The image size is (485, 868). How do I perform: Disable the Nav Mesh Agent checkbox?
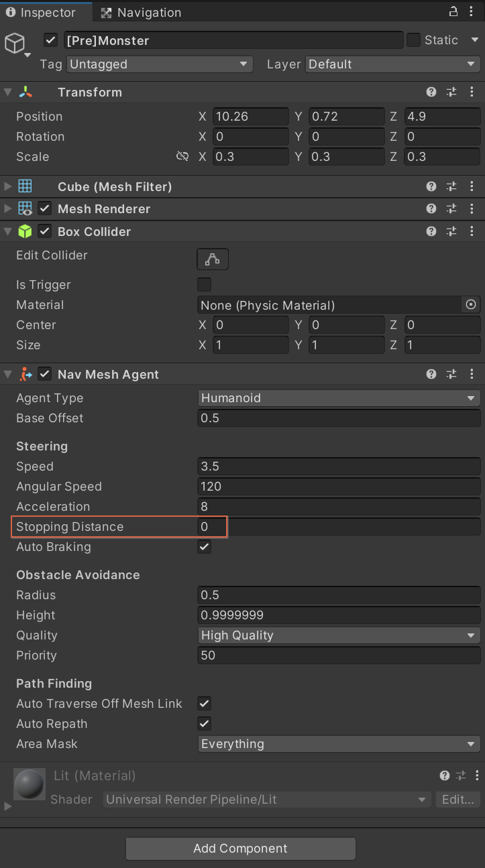click(45, 375)
